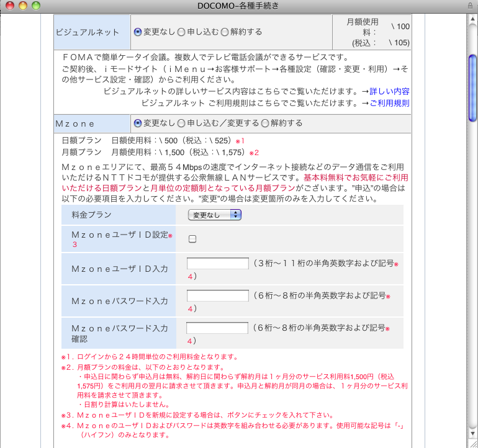Click the 日額プラン fee line
The width and height of the screenshot is (478, 448).
(153, 140)
